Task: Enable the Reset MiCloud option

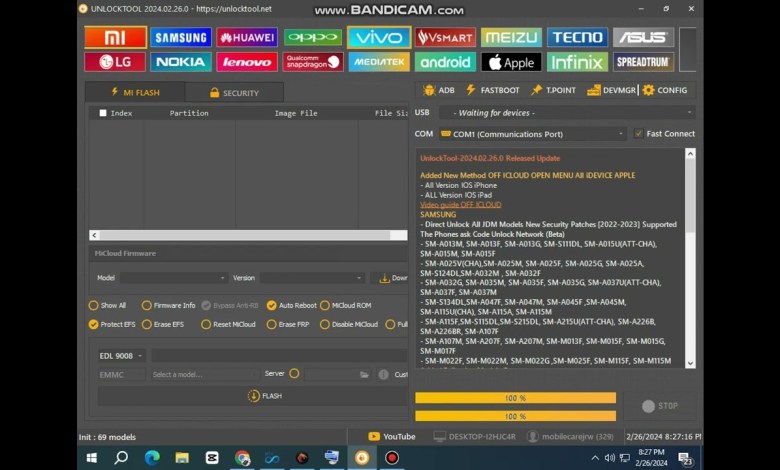Action: (x=228, y=324)
